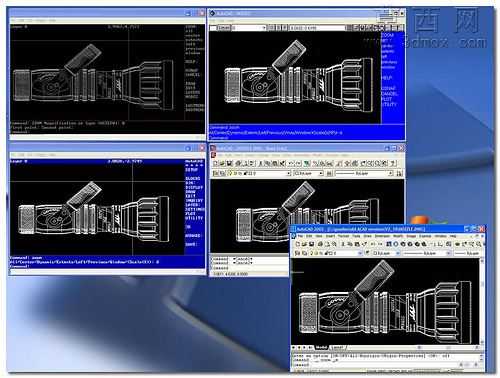Open ByLayer color dropdown in AutoCAD 2002 window

(x=398, y=253)
